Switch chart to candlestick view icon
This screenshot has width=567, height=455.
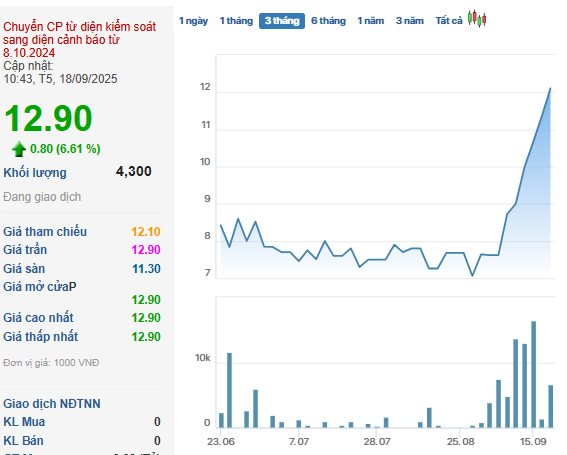(x=477, y=19)
